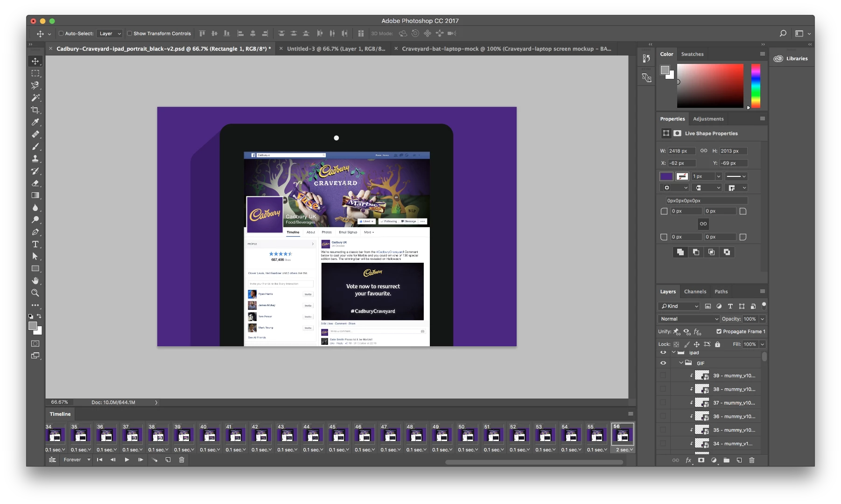Select the Zoom tool
Viewport: 841px width, 504px height.
(35, 293)
